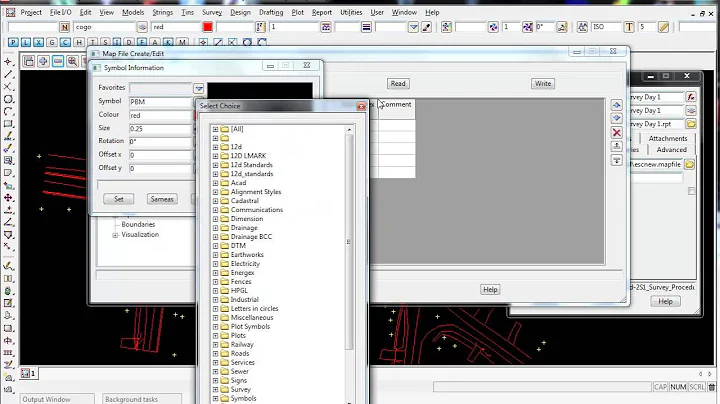Click the blue minus icon on the view toolbar
This screenshot has height=404, width=720.
[x=58, y=61]
